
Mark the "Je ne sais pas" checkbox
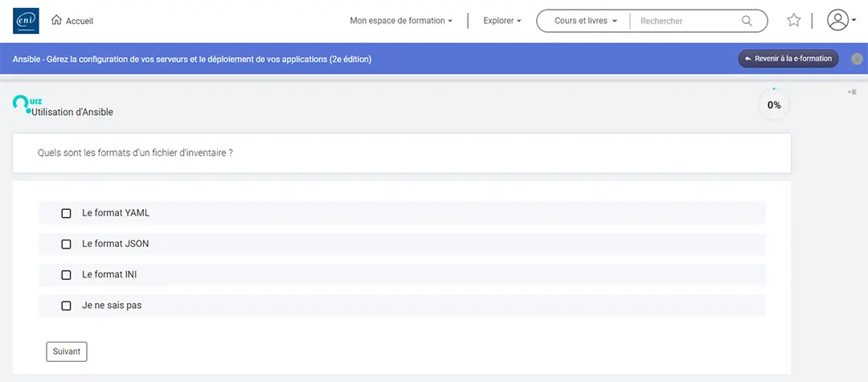pos(67,306)
